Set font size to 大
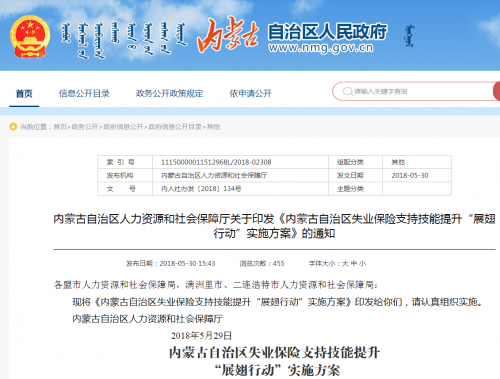Screen dimensions: 500x379 (x=345, y=264)
